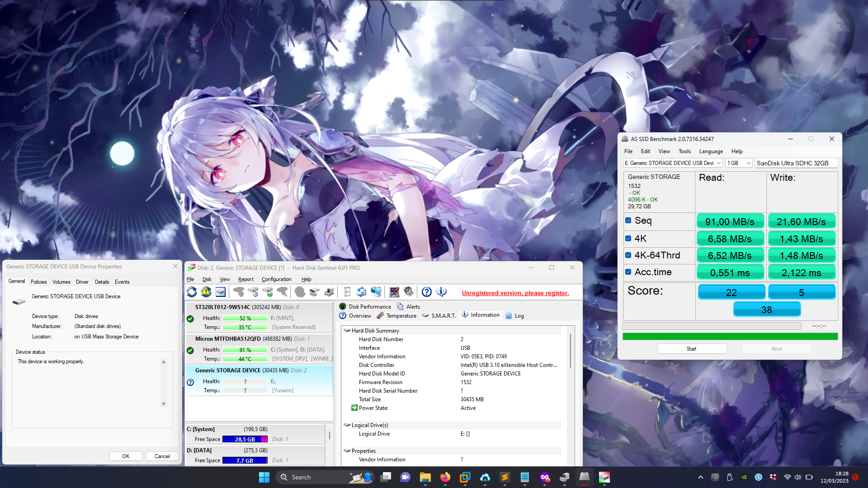
Task: Click the SanDisk Ultra SDHC 32GB text field
Action: tap(797, 163)
